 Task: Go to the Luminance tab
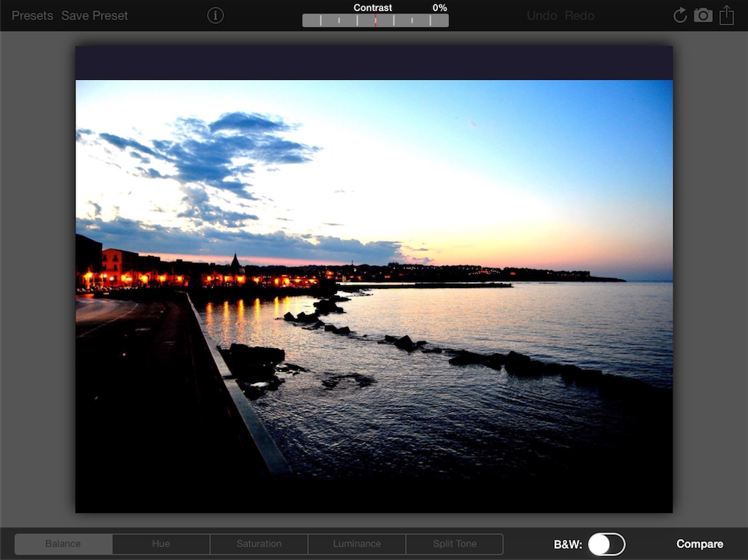[356, 544]
